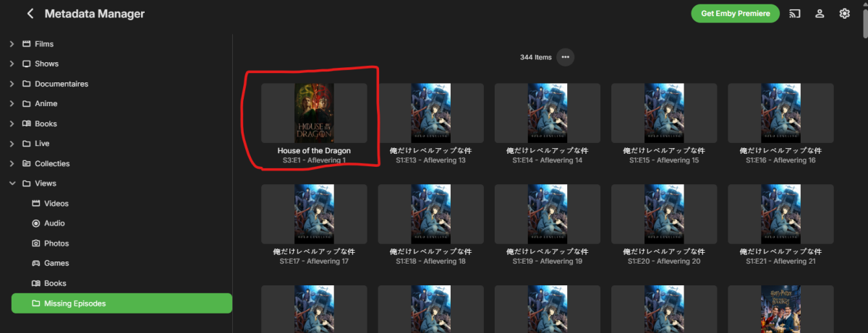Select Anime in the sidebar
Viewport: 868px width, 333px height.
(46, 103)
